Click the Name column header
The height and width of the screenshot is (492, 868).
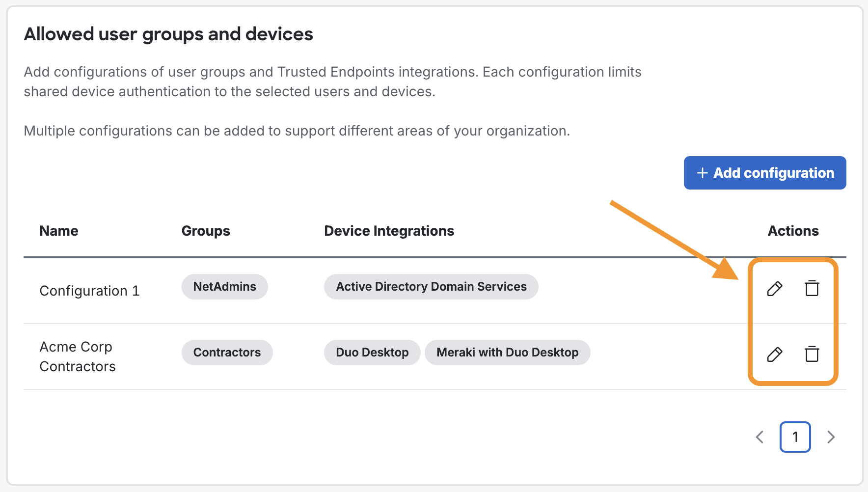pyautogui.click(x=58, y=231)
